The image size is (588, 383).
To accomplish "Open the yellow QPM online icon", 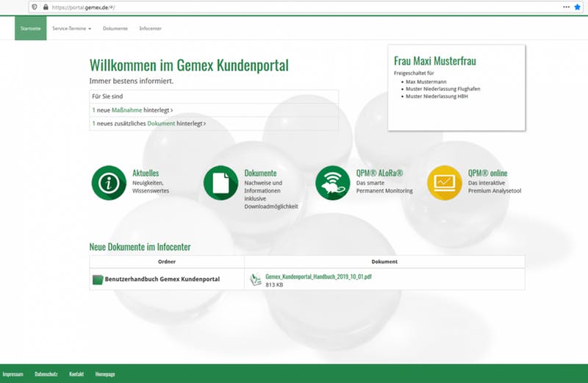I will pos(445,183).
